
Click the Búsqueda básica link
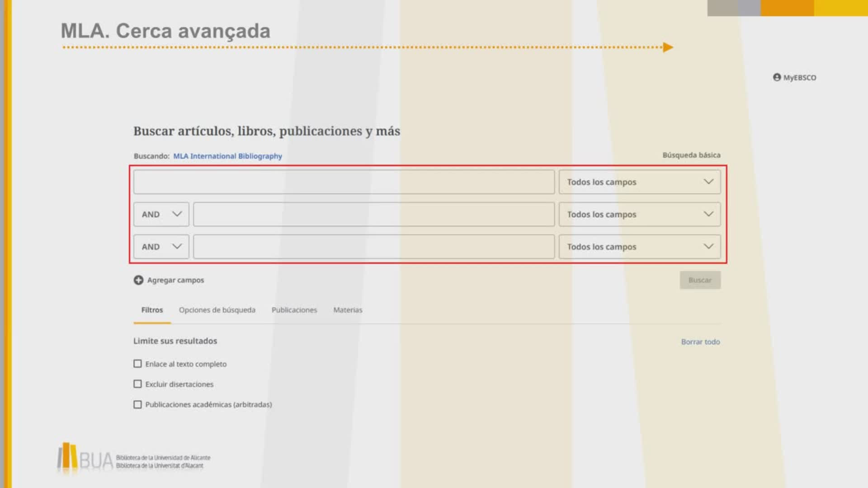pos(691,155)
